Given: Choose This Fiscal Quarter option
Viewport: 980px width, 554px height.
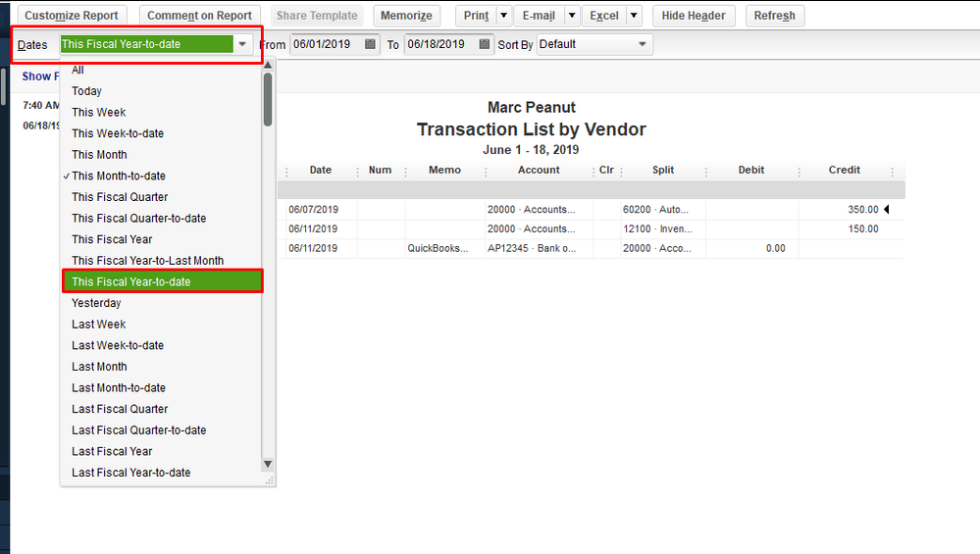Looking at the screenshot, I should (161, 197).
